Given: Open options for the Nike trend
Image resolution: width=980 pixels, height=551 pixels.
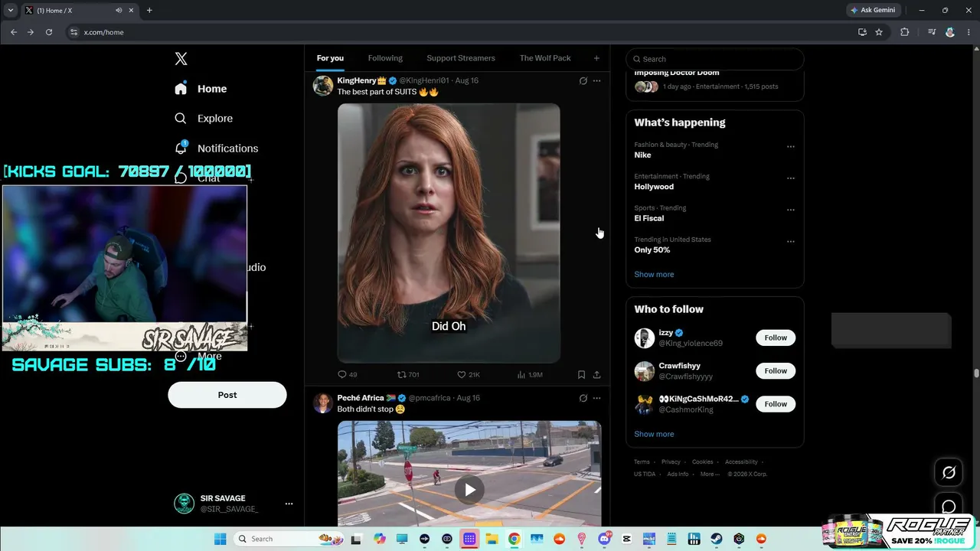Looking at the screenshot, I should [x=791, y=147].
